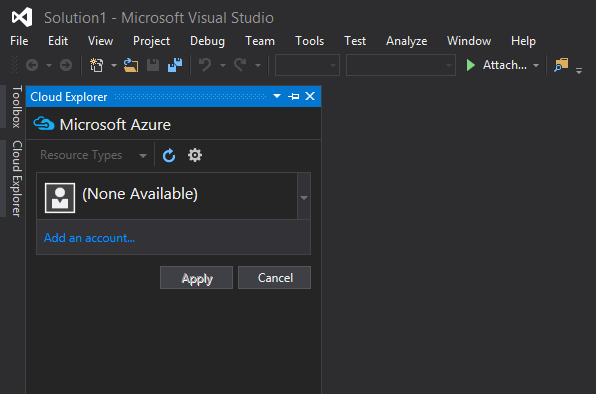Click the Visual Studio logo icon
This screenshot has width=596, height=394.
22,17
